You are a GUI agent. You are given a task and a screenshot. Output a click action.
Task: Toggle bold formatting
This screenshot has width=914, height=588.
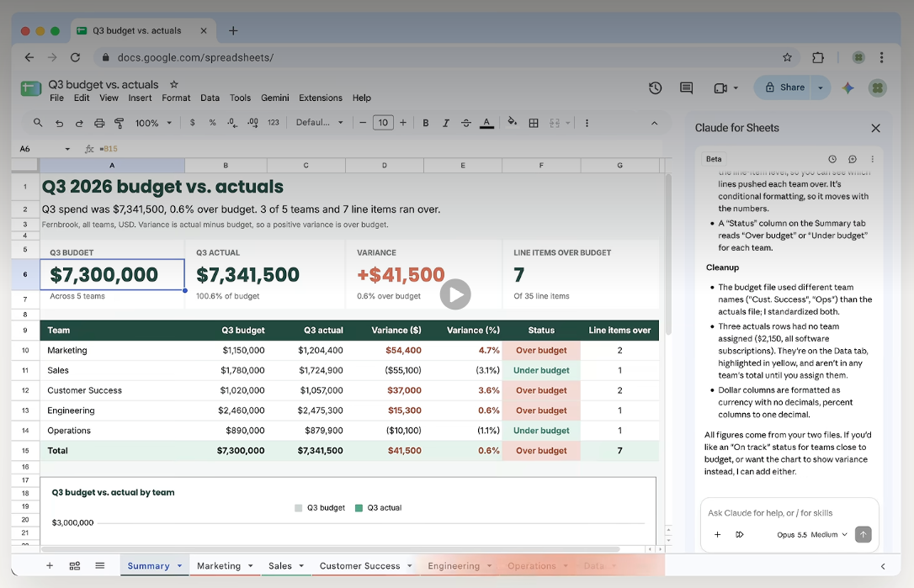coord(426,123)
